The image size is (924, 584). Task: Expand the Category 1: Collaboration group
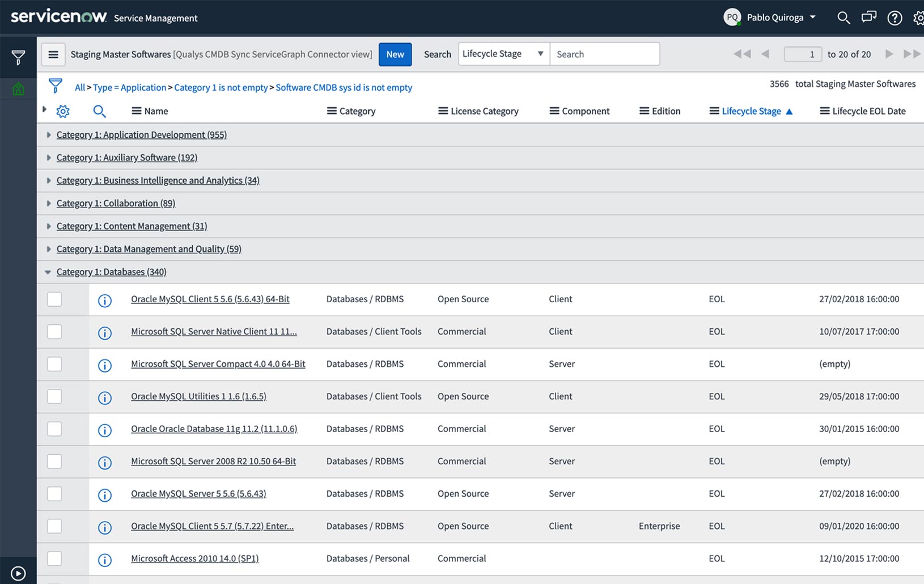click(49, 204)
